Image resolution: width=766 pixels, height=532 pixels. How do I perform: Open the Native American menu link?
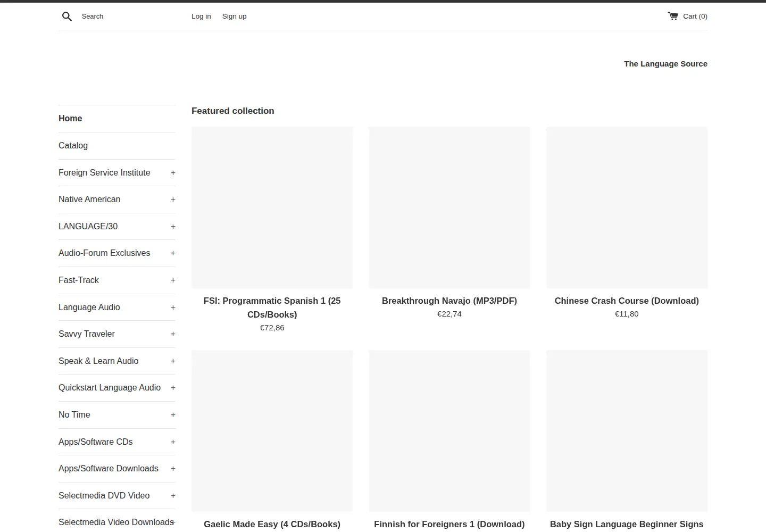point(89,199)
